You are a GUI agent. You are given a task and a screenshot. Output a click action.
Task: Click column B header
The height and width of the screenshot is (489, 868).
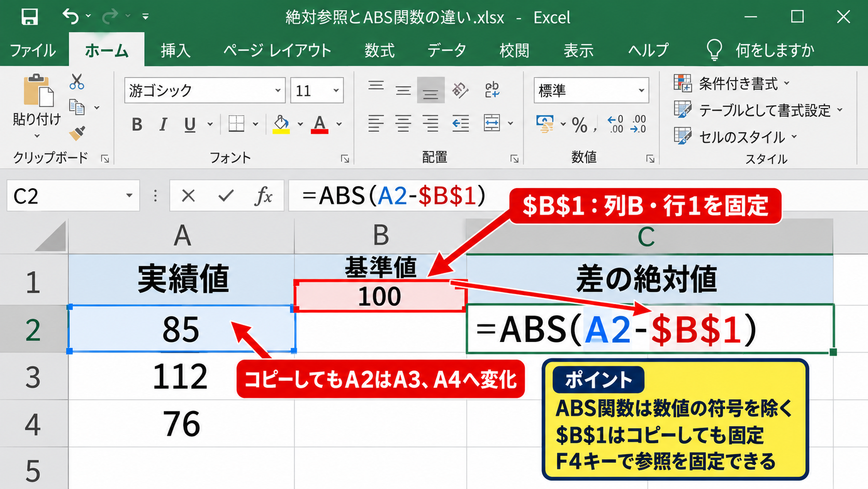click(x=381, y=236)
